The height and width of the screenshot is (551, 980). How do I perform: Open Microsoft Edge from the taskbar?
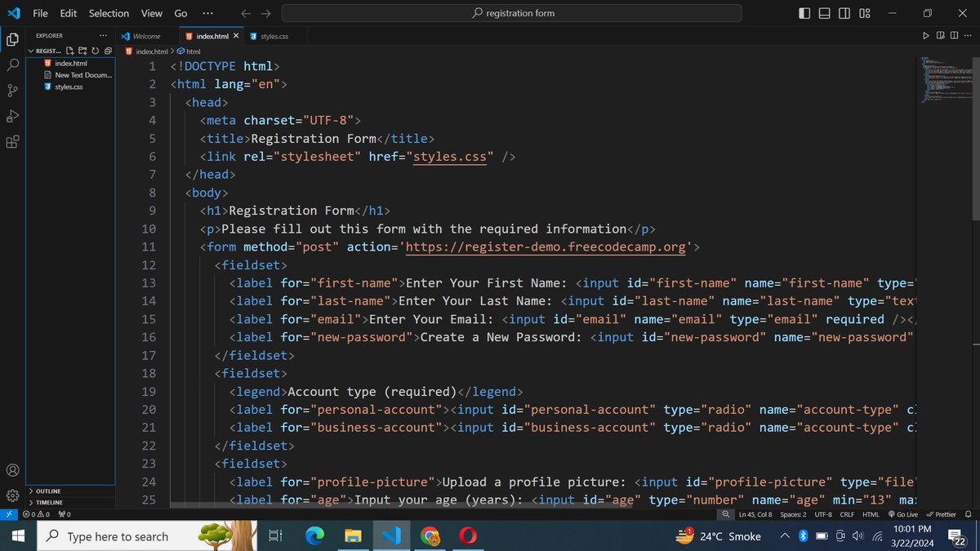tap(314, 536)
